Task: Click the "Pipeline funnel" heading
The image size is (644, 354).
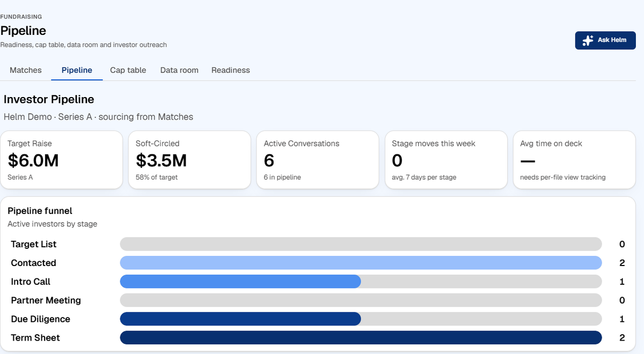Action: point(40,211)
